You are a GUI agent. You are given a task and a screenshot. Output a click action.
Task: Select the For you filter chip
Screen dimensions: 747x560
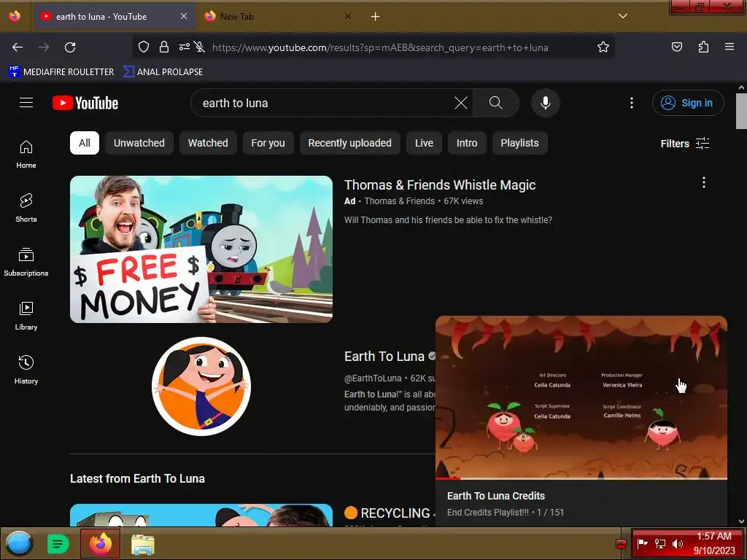[268, 143]
